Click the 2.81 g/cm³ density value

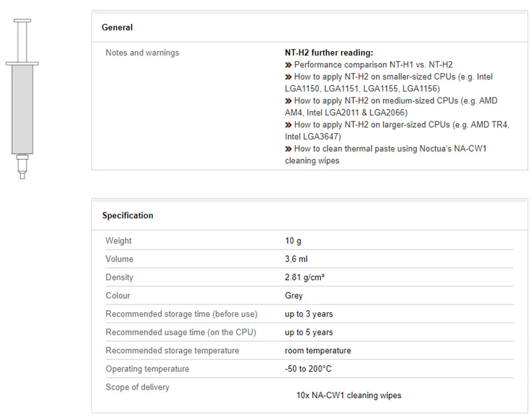[x=304, y=278]
